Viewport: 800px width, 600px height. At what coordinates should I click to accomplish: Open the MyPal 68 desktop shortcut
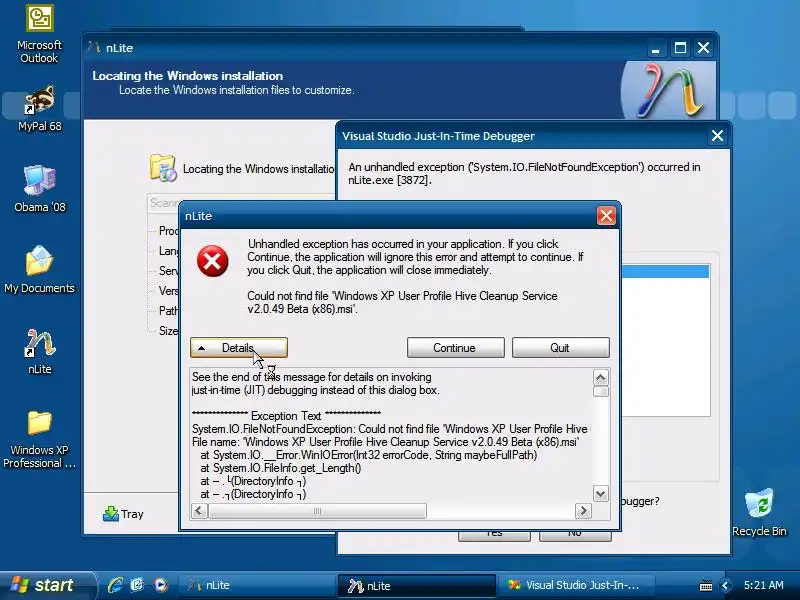click(39, 108)
